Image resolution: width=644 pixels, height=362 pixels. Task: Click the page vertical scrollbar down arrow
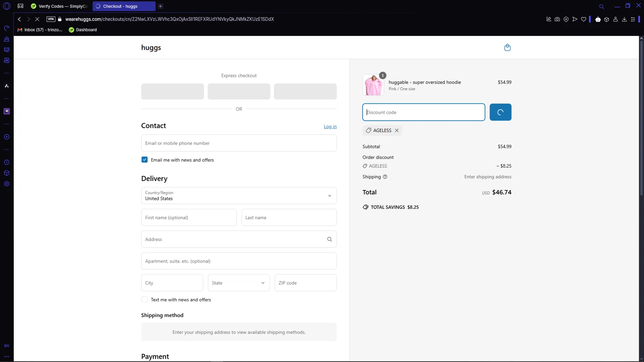point(641,359)
